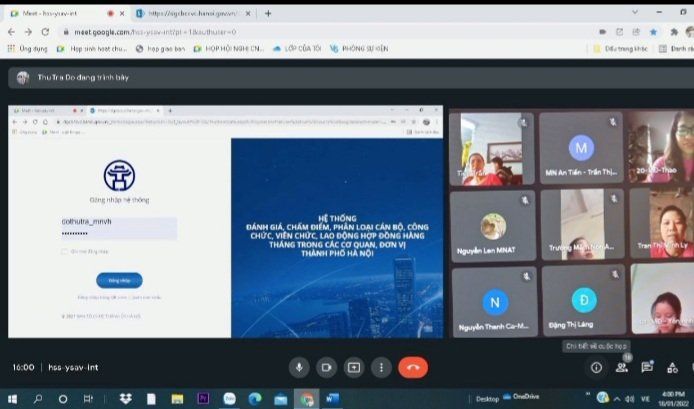Click the present screen icon

(x=353, y=367)
